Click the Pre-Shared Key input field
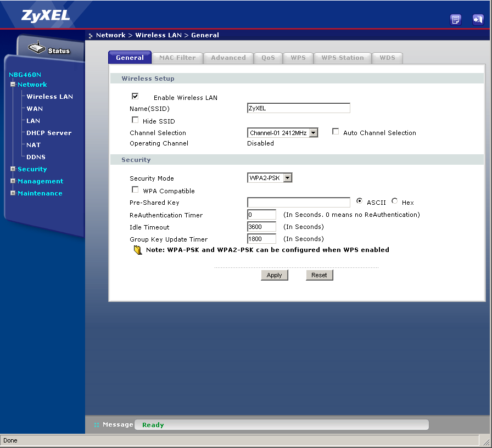 298,203
